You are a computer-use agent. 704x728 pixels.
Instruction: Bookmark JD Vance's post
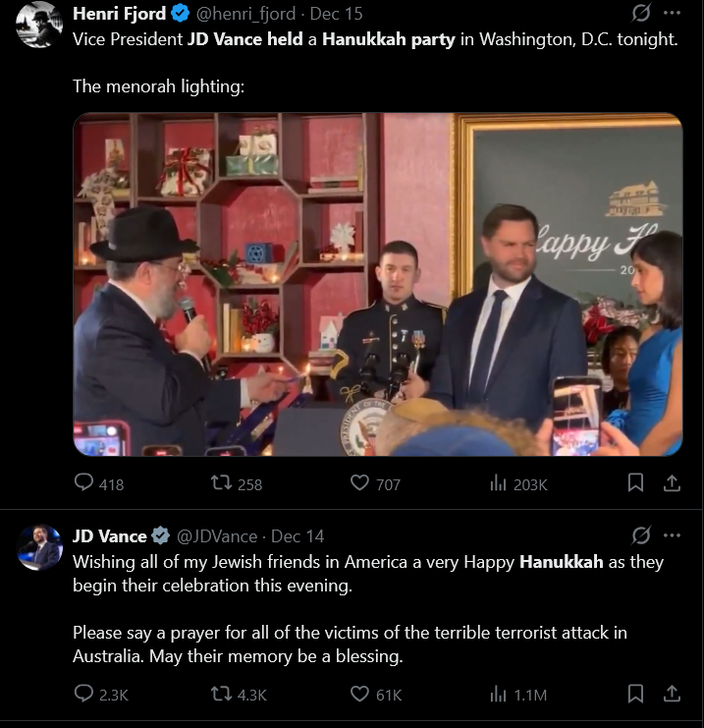(x=635, y=694)
